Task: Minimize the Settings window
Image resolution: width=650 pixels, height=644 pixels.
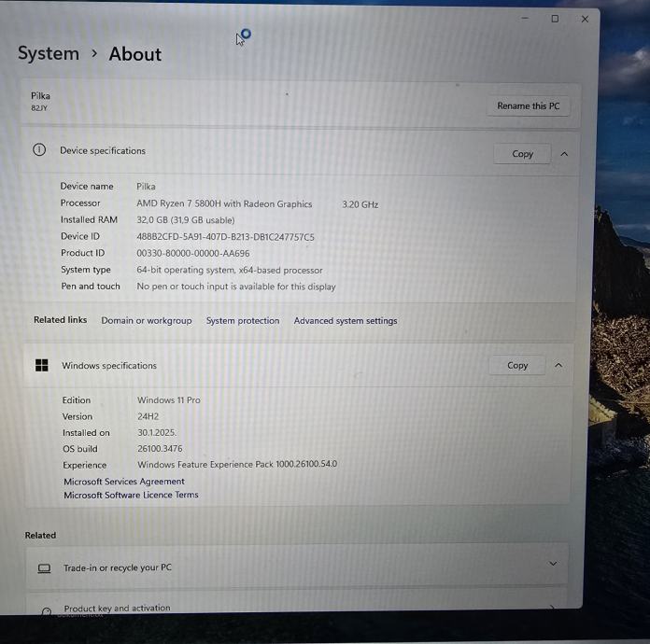Action: pyautogui.click(x=525, y=19)
